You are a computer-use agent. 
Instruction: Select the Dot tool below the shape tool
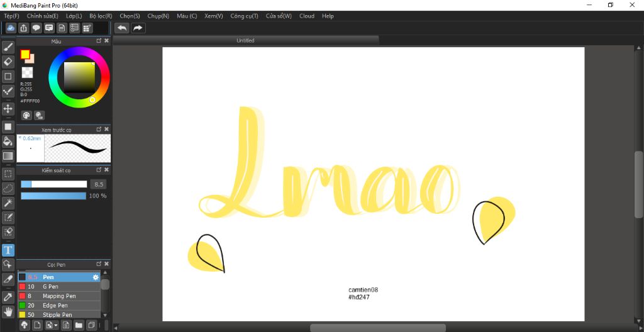(8, 91)
